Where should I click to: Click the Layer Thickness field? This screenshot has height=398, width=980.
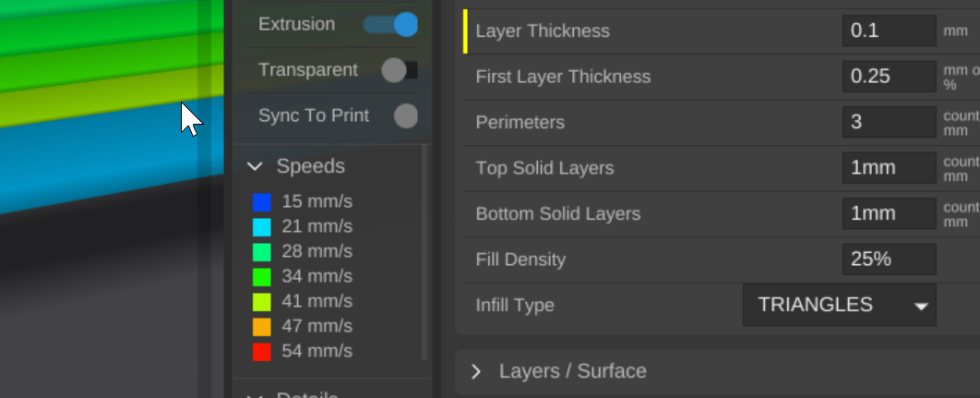[889, 30]
